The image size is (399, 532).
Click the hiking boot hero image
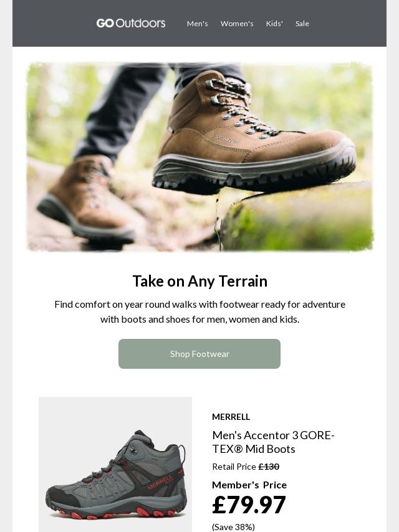199,157
